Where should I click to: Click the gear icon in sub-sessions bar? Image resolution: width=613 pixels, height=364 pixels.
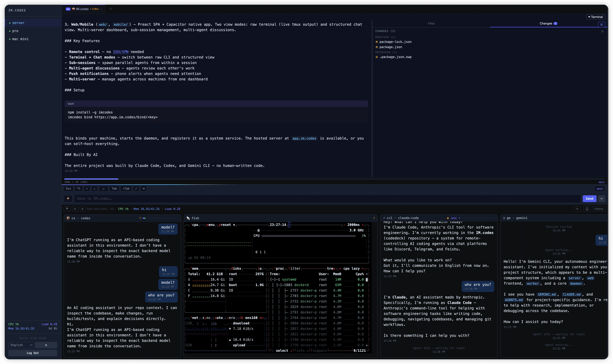pos(82,209)
